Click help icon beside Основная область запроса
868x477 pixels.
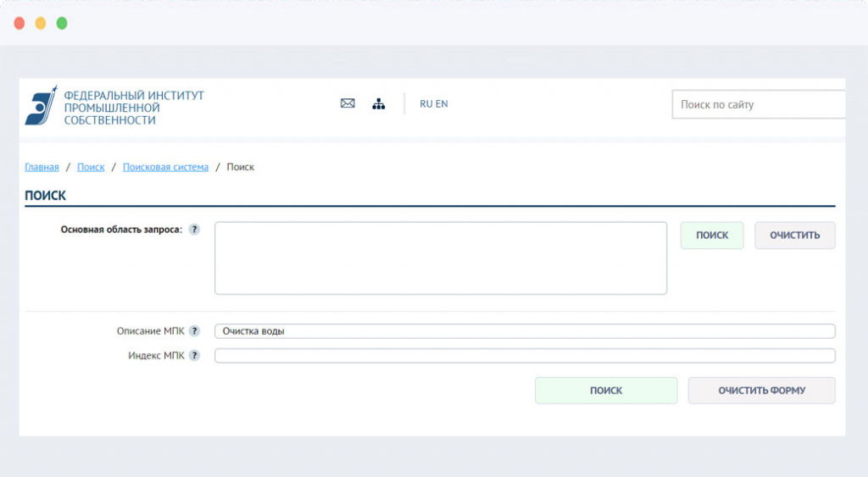tap(194, 230)
